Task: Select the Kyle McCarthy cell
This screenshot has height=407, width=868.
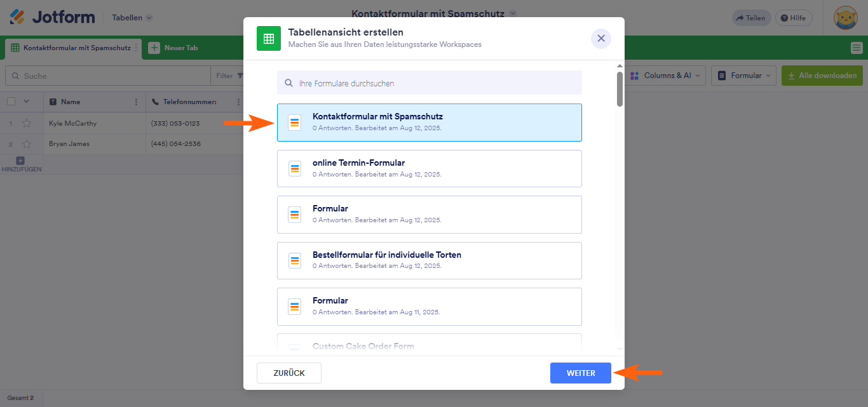Action: (x=94, y=123)
